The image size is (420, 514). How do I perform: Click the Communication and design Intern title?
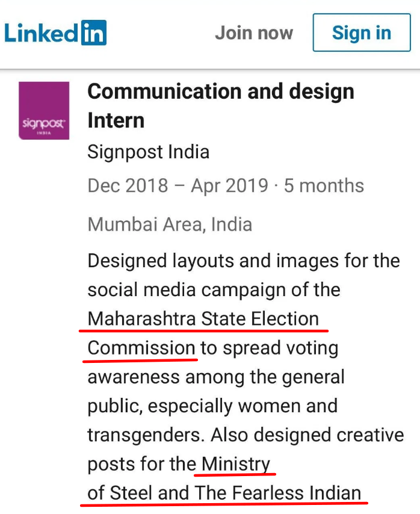point(220,105)
